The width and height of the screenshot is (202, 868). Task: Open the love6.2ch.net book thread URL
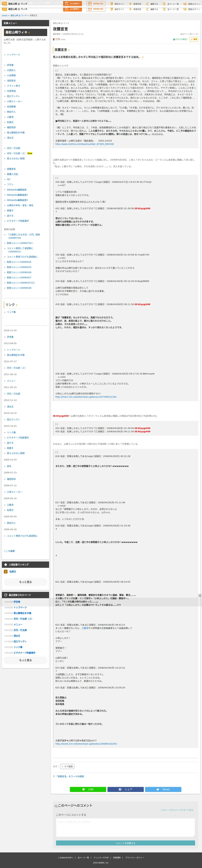click(86, 744)
